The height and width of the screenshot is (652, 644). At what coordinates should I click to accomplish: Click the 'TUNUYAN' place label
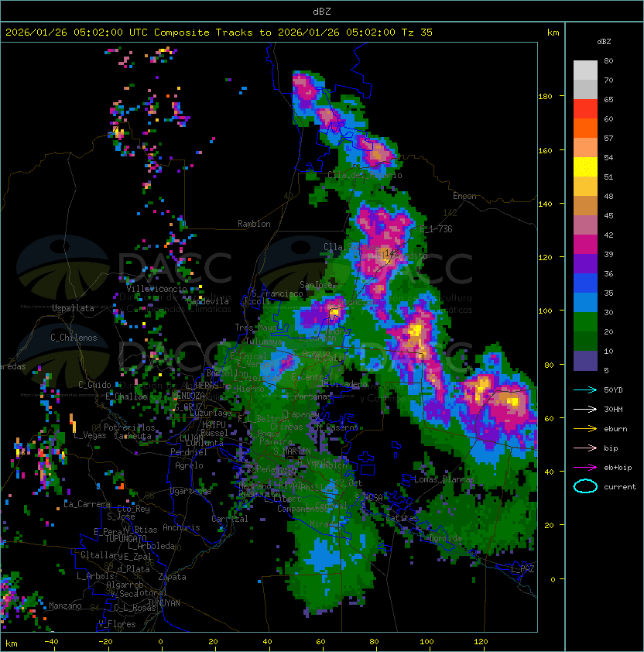coord(164,603)
